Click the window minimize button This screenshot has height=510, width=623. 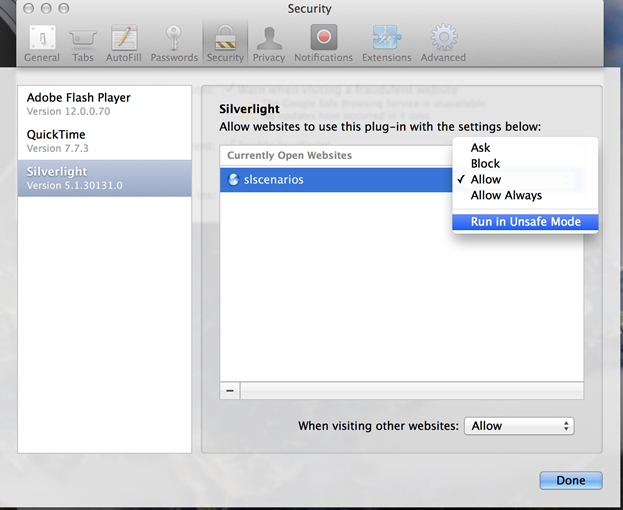point(46,8)
